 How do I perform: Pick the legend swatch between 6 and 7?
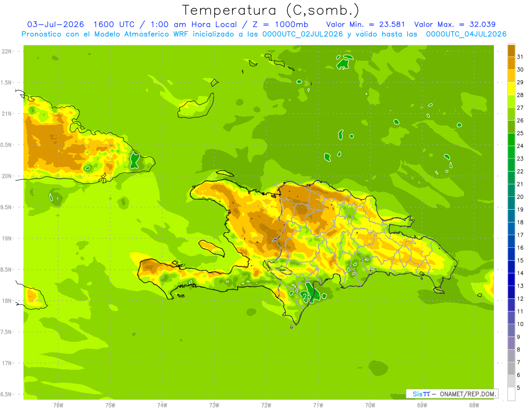pos(511,368)
